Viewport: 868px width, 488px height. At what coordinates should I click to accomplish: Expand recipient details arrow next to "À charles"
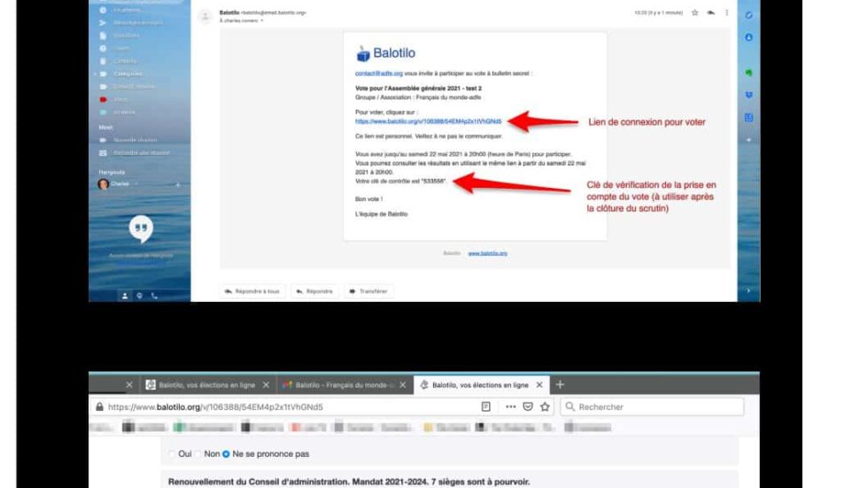(x=261, y=20)
